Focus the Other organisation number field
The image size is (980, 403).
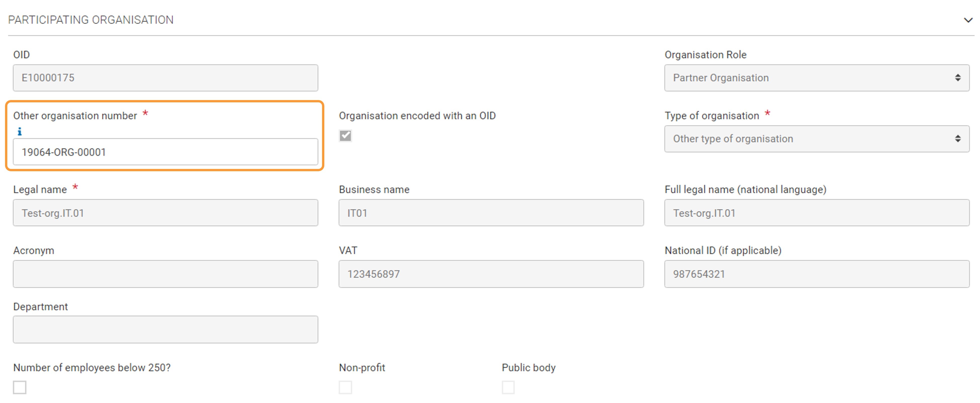tap(165, 152)
